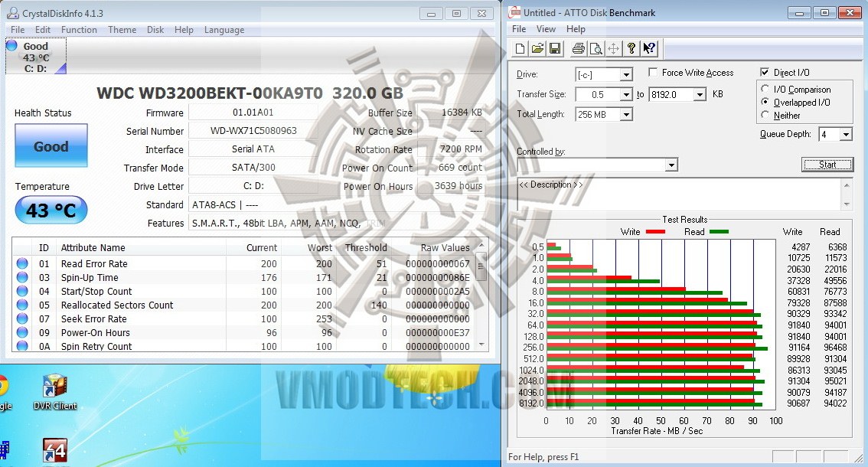Select I/O Comparison radio button

coord(765,89)
